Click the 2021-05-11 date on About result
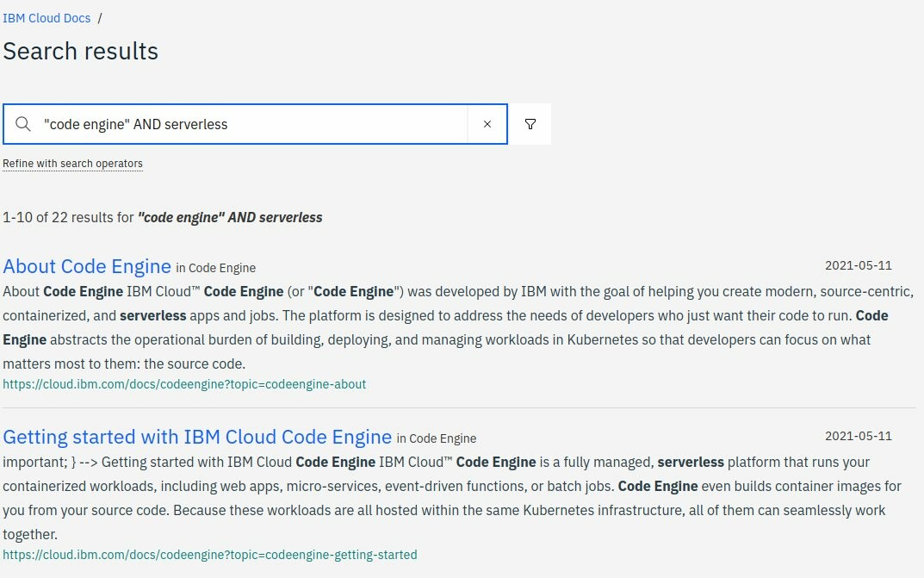Image resolution: width=924 pixels, height=578 pixels. coord(858,265)
